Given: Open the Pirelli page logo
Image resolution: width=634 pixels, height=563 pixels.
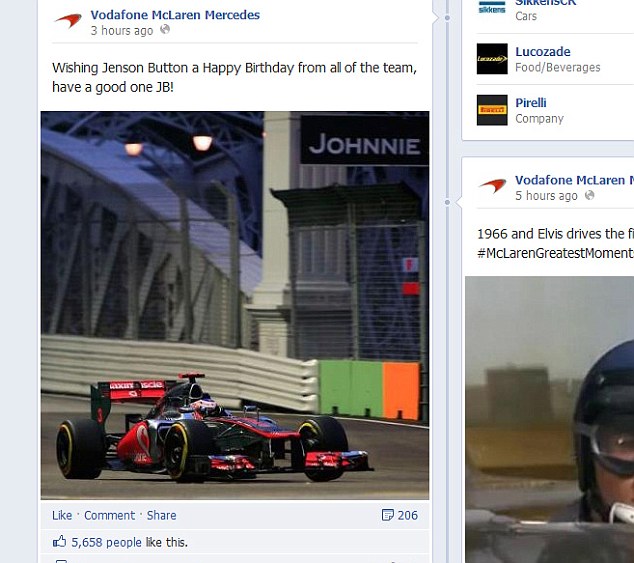Looking at the screenshot, I should (492, 110).
